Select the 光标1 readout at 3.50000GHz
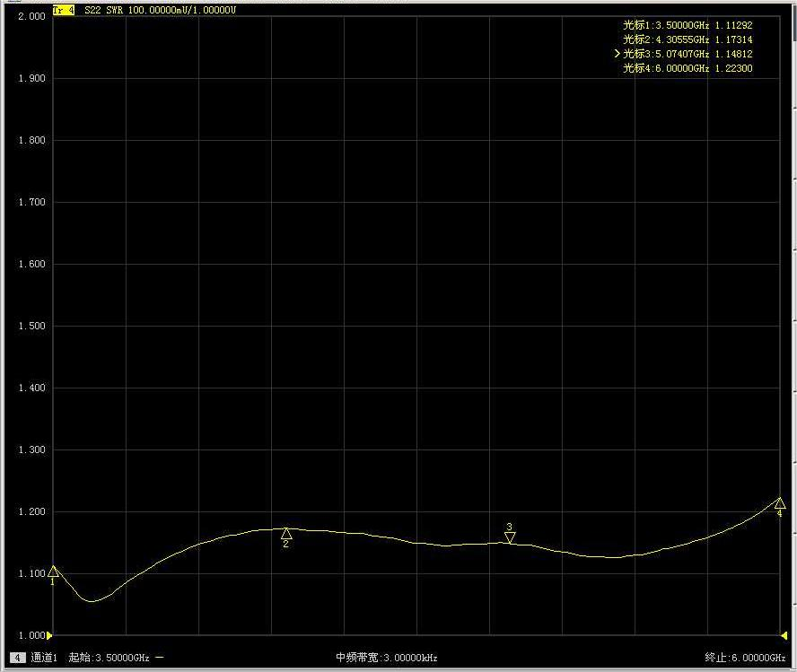 [688, 26]
